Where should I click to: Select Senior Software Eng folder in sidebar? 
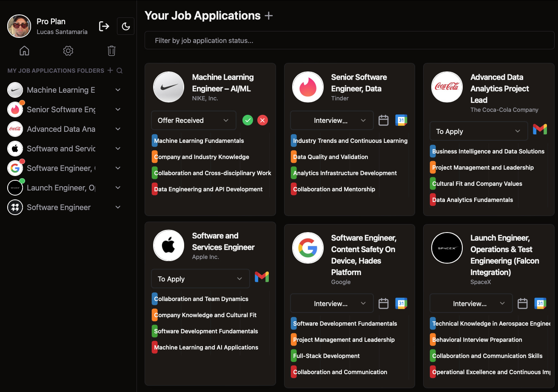click(61, 109)
